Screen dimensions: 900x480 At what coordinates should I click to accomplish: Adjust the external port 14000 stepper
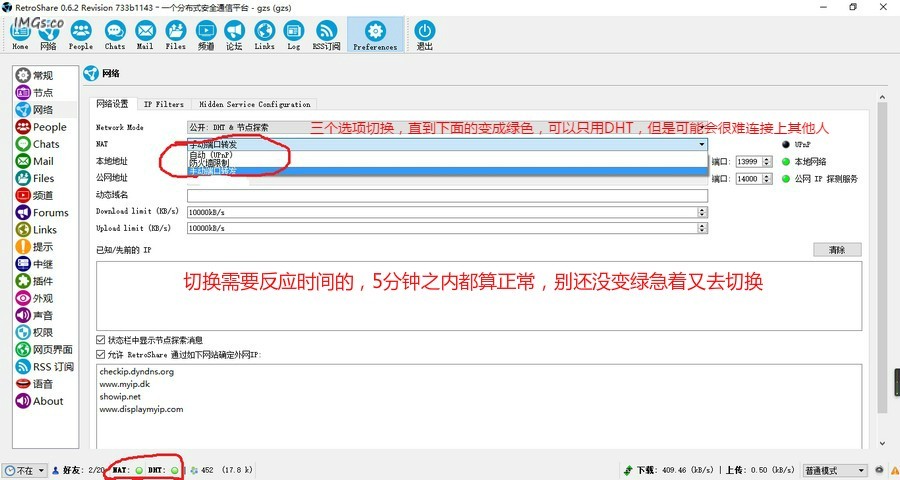click(x=766, y=179)
